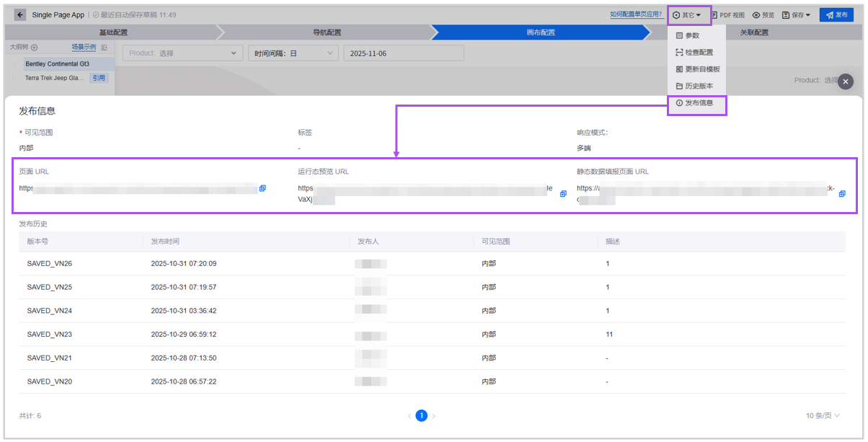Click the blue 发布 button
Image resolution: width=868 pixels, height=442 pixels.
tap(836, 14)
